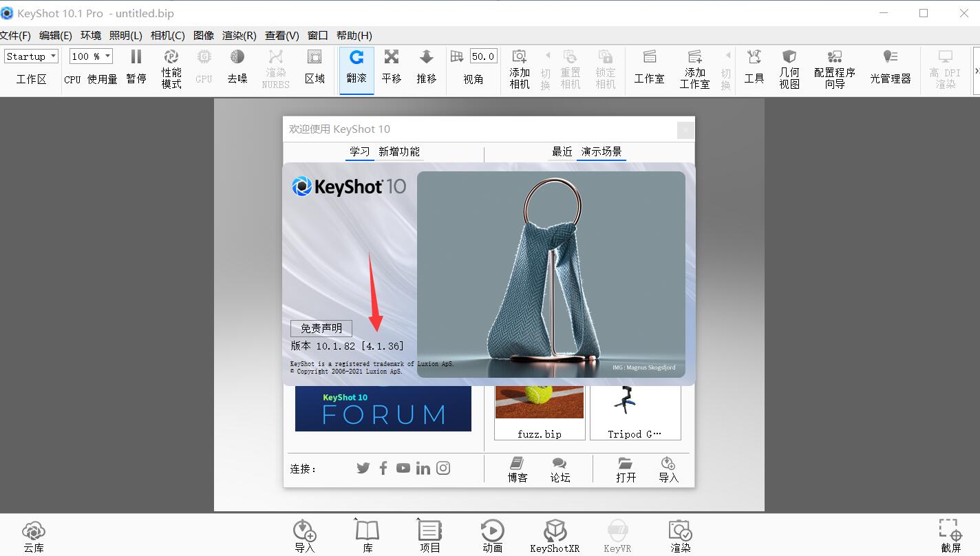The width and height of the screenshot is (980, 556).
Task: Open the 云库 cloud library
Action: tap(34, 537)
